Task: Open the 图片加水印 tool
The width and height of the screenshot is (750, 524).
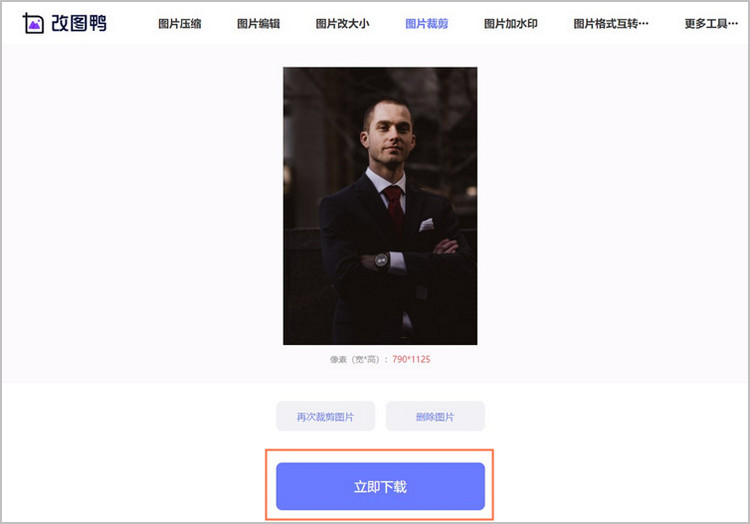Action: pyautogui.click(x=511, y=23)
